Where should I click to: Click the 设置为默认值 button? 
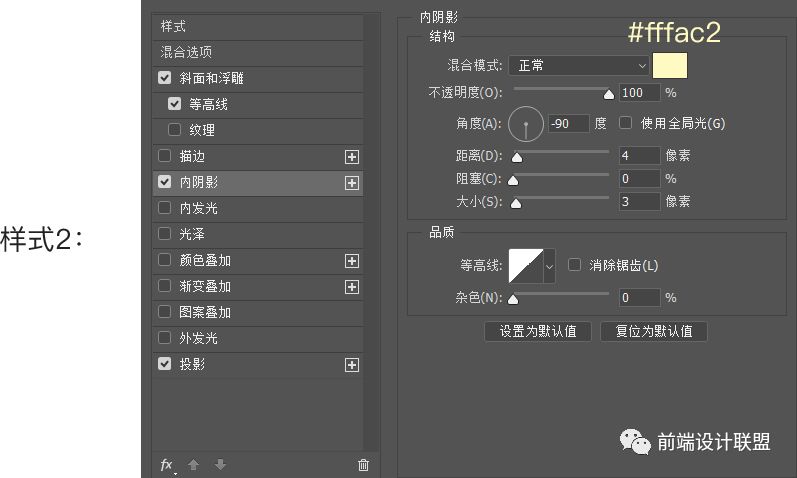click(538, 332)
